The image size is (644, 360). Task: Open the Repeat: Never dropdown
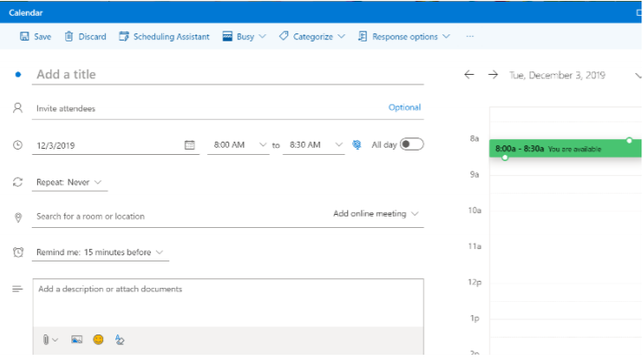[x=70, y=182]
